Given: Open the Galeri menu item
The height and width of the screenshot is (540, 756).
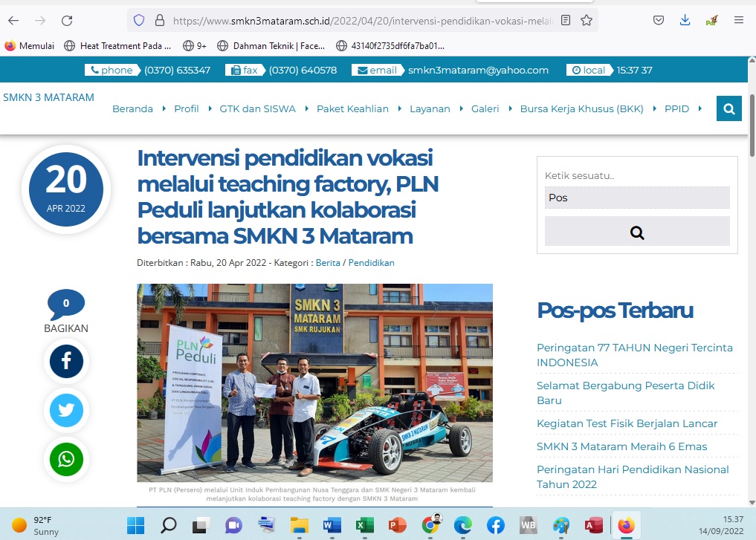Looking at the screenshot, I should (485, 108).
